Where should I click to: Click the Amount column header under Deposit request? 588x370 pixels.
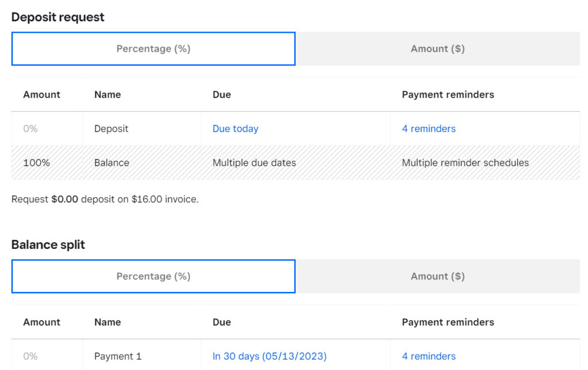tap(42, 94)
